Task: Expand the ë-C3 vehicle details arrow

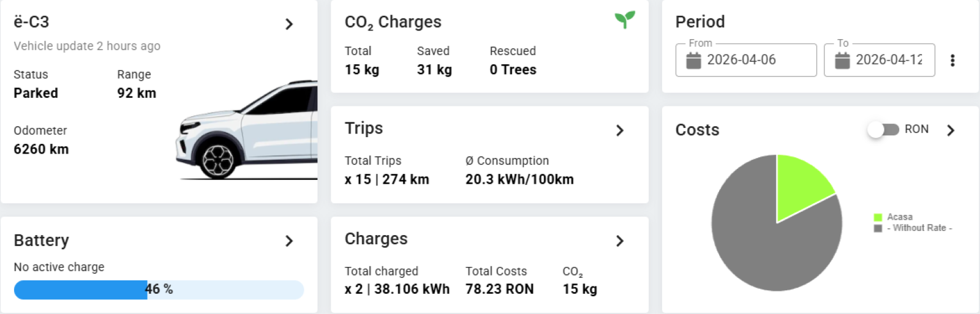Action: pyautogui.click(x=289, y=24)
